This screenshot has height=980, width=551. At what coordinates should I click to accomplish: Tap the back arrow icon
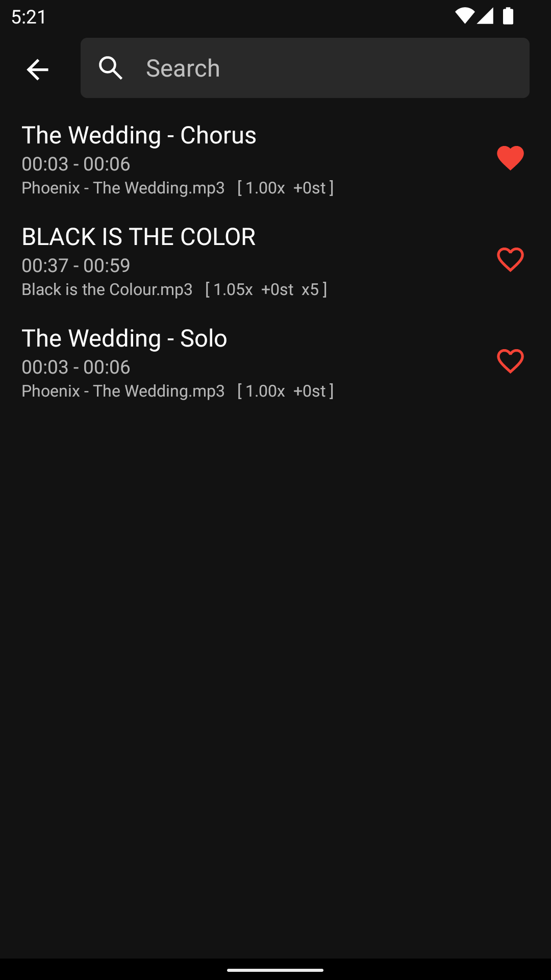pos(37,69)
